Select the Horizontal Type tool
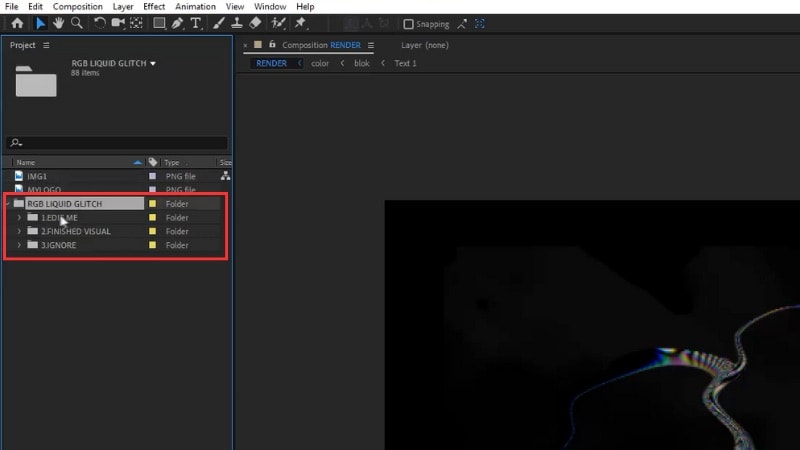This screenshot has width=800, height=450. (x=195, y=23)
